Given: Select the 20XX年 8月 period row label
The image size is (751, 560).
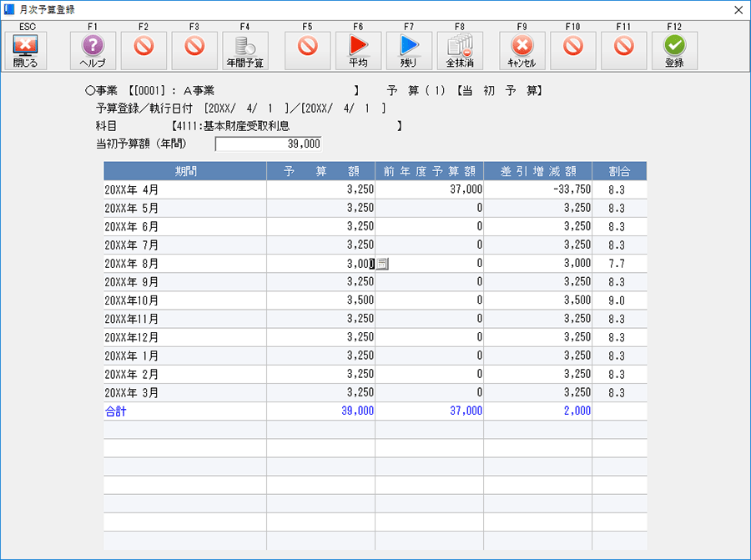Looking at the screenshot, I should point(132,264).
